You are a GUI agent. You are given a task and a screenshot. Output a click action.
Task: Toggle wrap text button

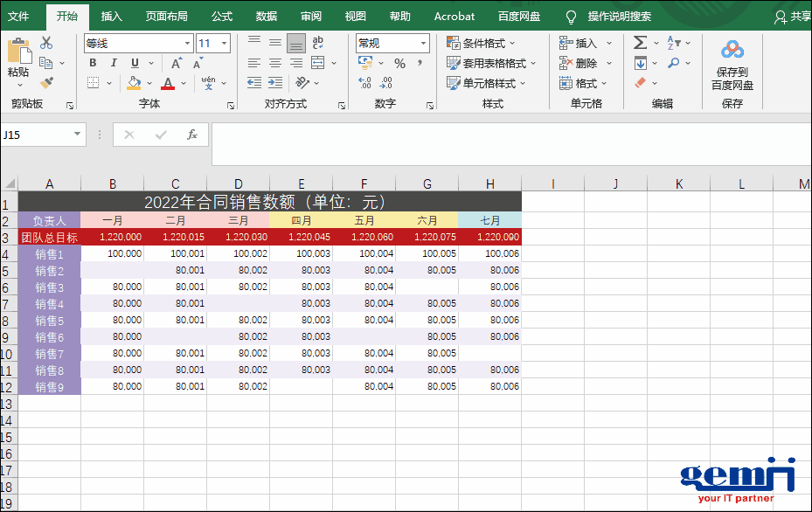(317, 43)
